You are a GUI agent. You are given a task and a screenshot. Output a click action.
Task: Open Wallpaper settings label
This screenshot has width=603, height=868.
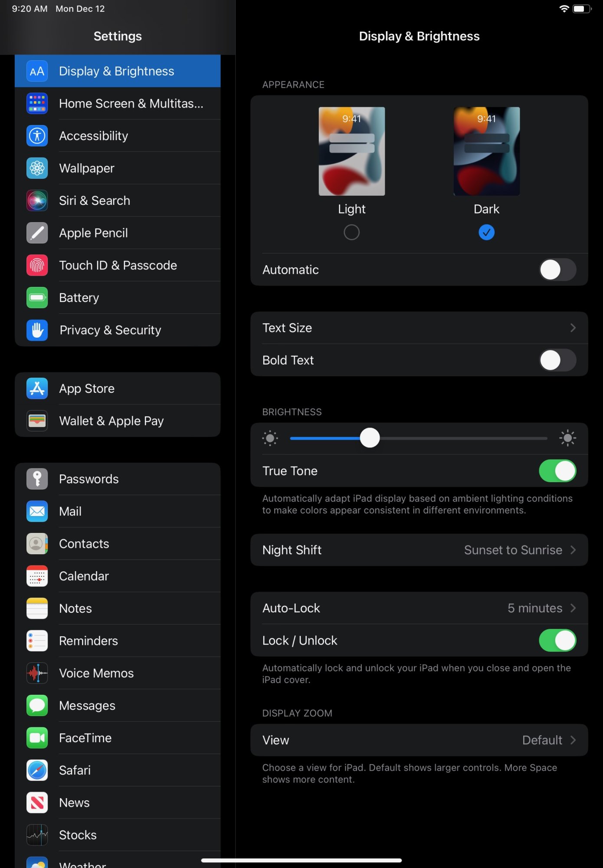(x=87, y=168)
